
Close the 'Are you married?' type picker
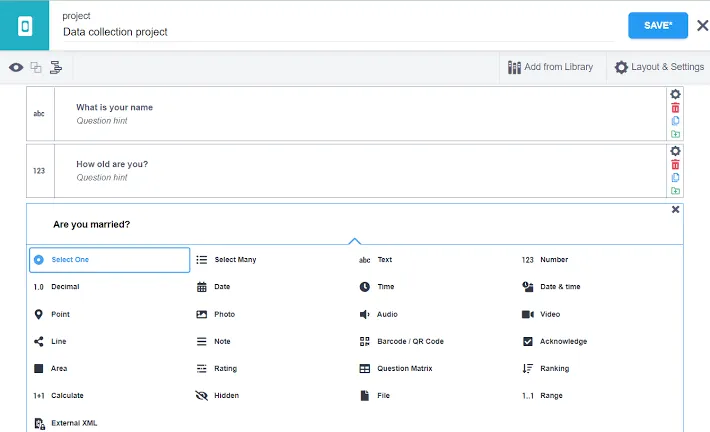coord(675,209)
